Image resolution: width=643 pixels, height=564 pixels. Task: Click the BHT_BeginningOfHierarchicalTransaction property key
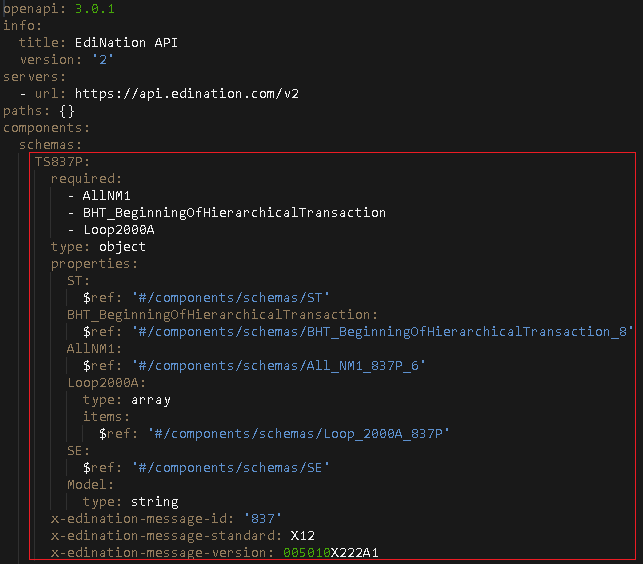click(222, 315)
